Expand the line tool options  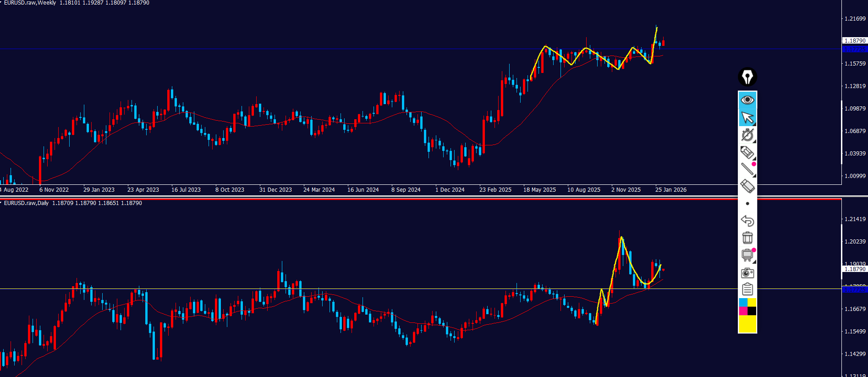(747, 169)
